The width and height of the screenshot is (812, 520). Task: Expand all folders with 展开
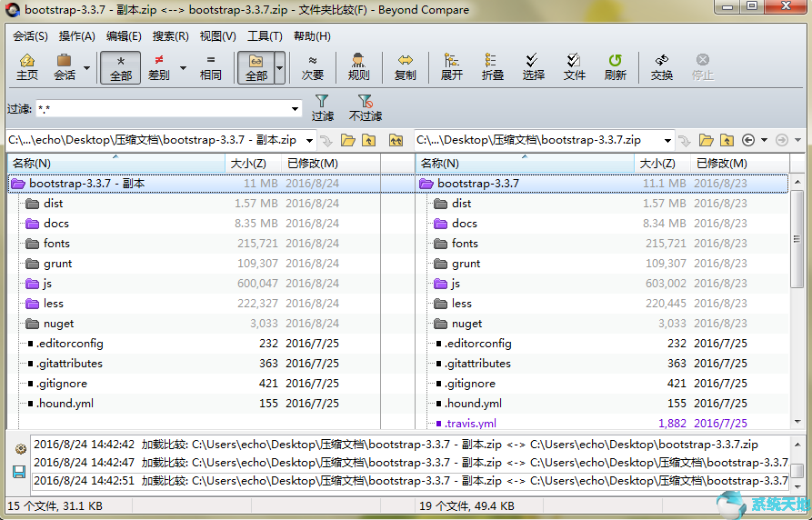pos(452,67)
